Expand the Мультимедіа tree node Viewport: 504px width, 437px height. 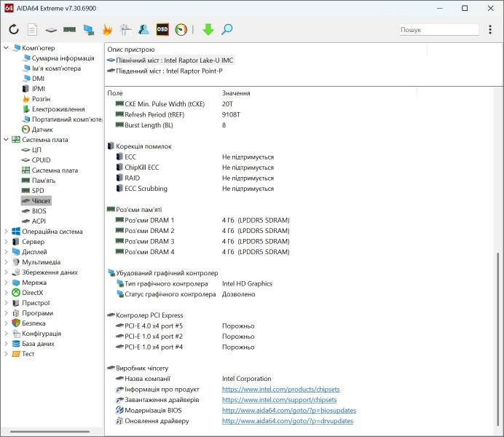point(6,262)
